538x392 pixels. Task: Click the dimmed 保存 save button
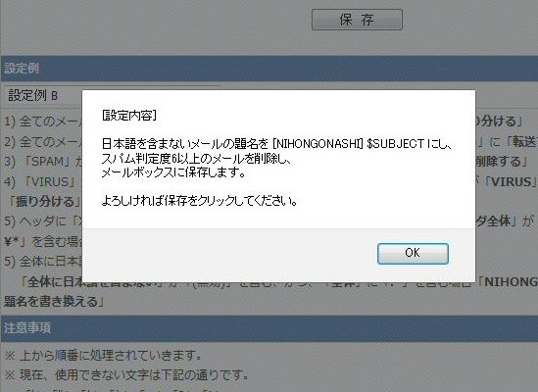357,20
